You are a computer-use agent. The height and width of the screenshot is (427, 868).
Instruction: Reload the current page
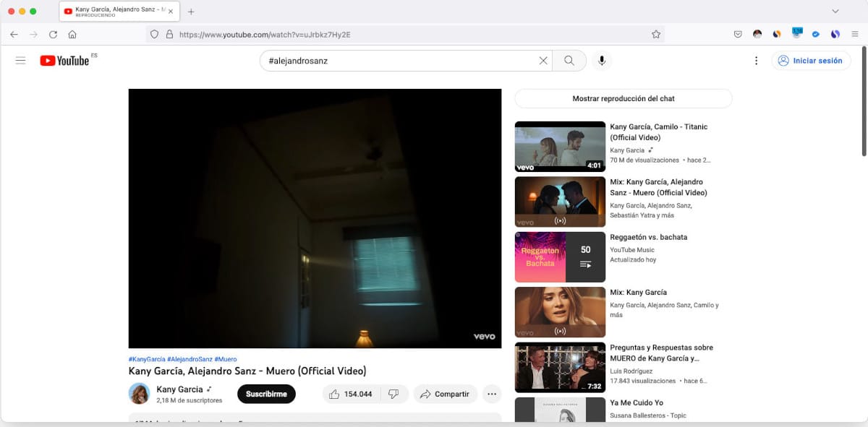click(x=53, y=34)
